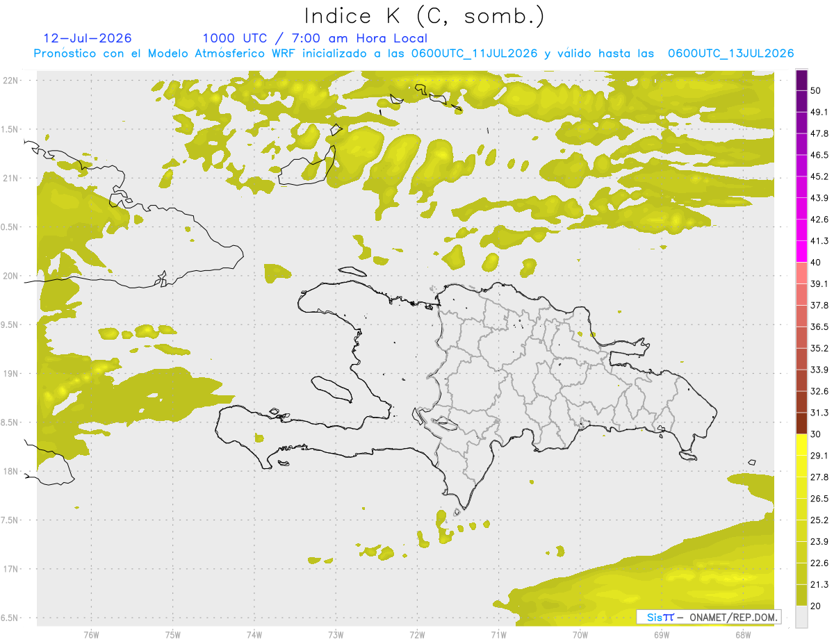The height and width of the screenshot is (644, 834).
Task: Click the '76W' longitude axis label
Action: tap(91, 634)
